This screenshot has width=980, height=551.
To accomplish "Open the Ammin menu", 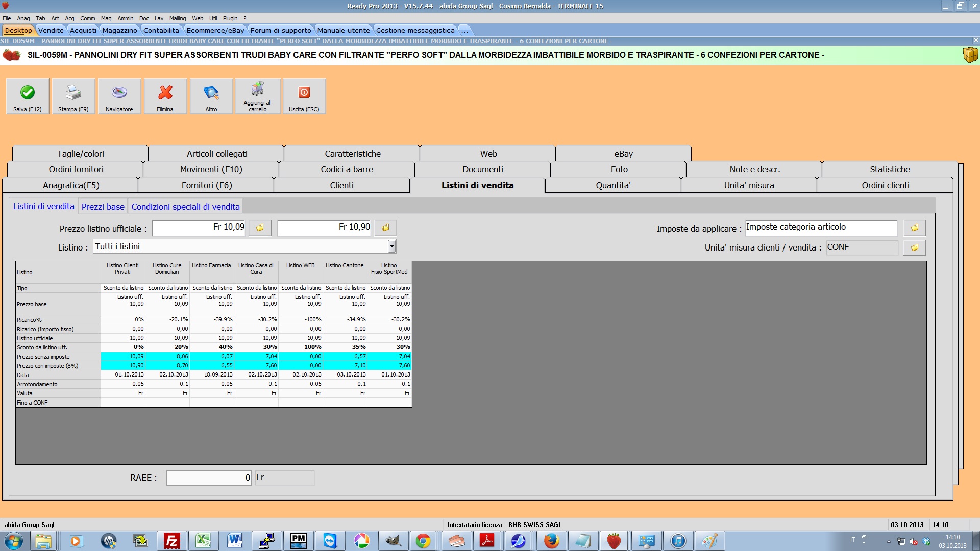I will [x=126, y=18].
